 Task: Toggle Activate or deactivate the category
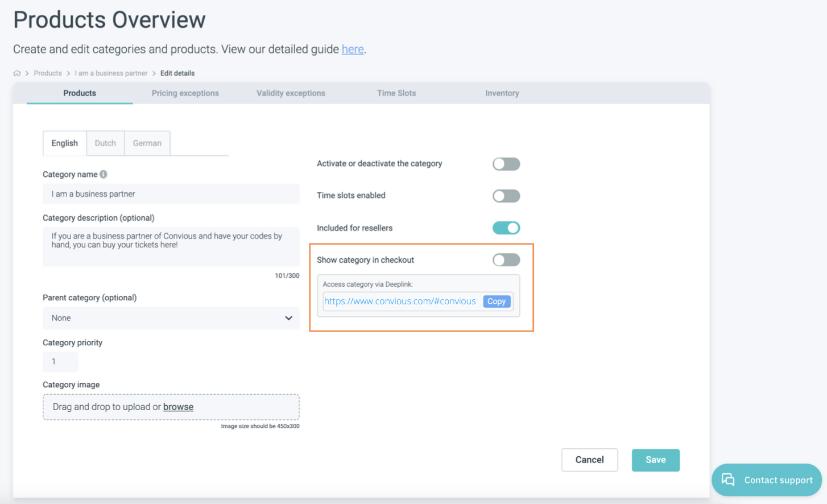point(506,164)
